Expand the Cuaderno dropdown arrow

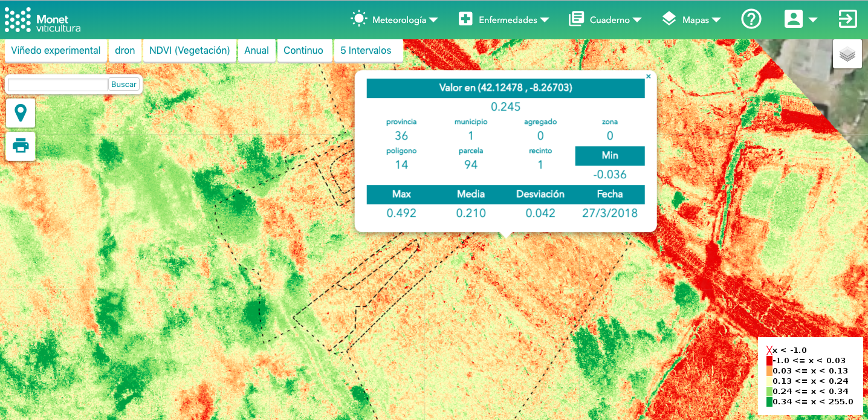637,20
